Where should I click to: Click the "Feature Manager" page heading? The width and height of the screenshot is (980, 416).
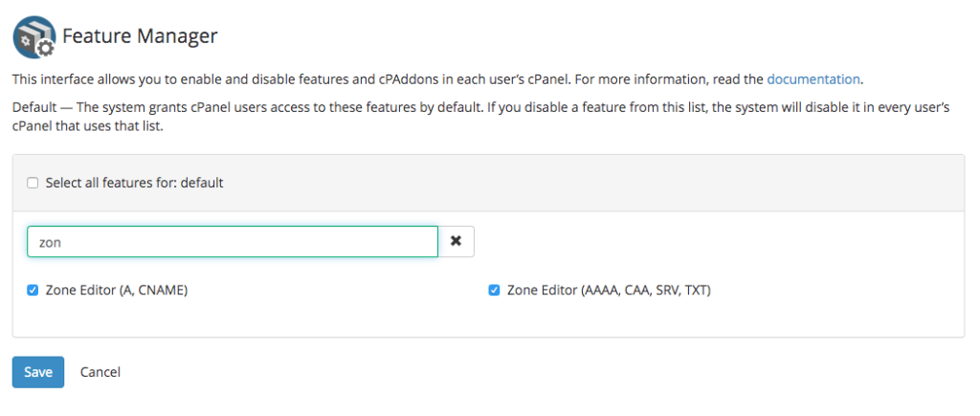tap(140, 37)
